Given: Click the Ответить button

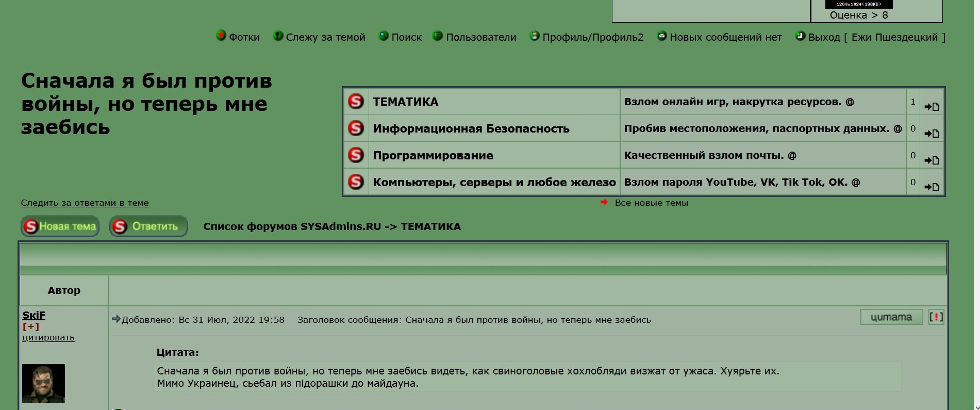Looking at the screenshot, I should 148,226.
